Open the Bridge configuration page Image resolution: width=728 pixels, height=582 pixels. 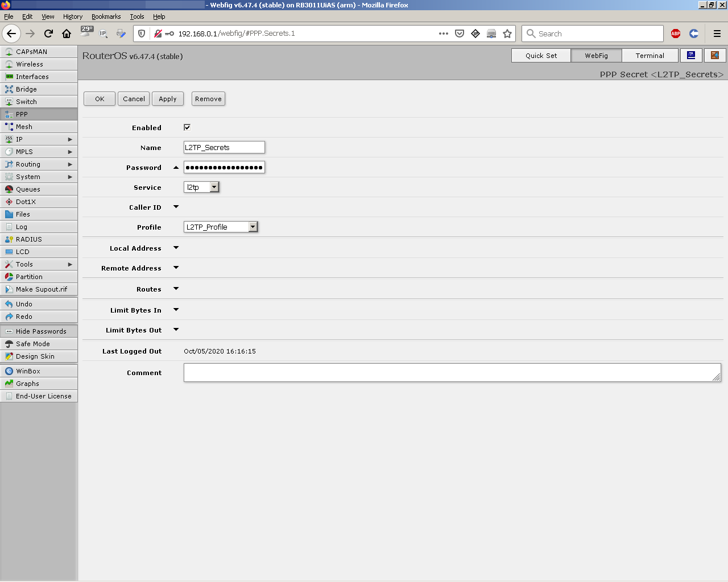39,89
